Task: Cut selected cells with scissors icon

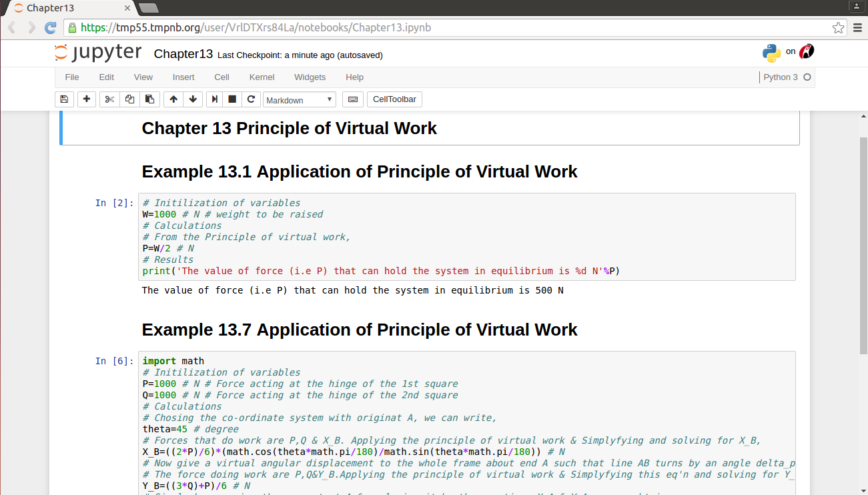Action: pyautogui.click(x=110, y=99)
